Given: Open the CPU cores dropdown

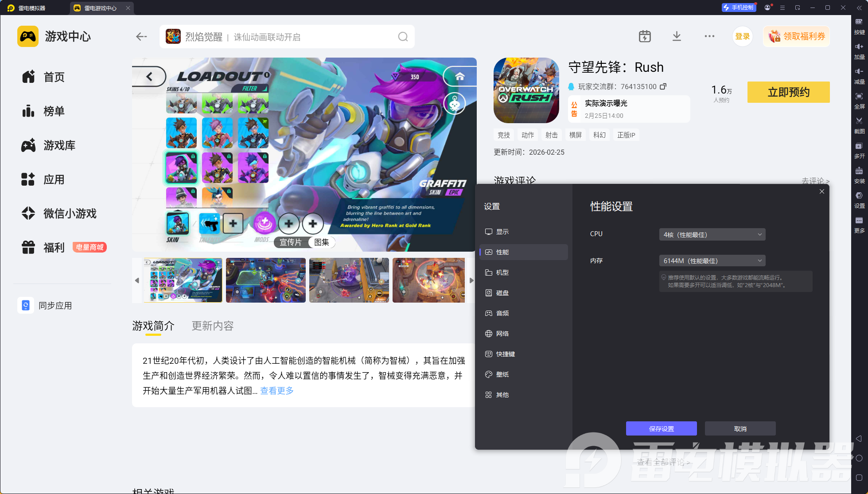Looking at the screenshot, I should pos(712,234).
